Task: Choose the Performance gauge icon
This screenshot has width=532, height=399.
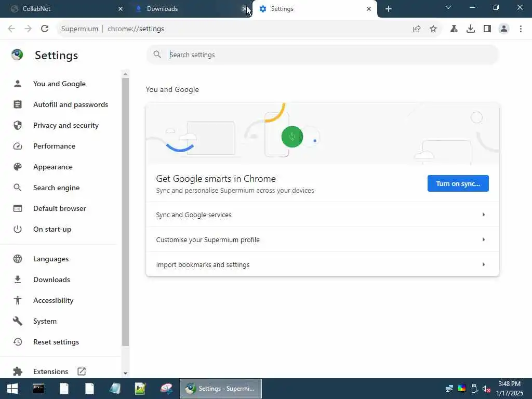Action: coord(18,146)
